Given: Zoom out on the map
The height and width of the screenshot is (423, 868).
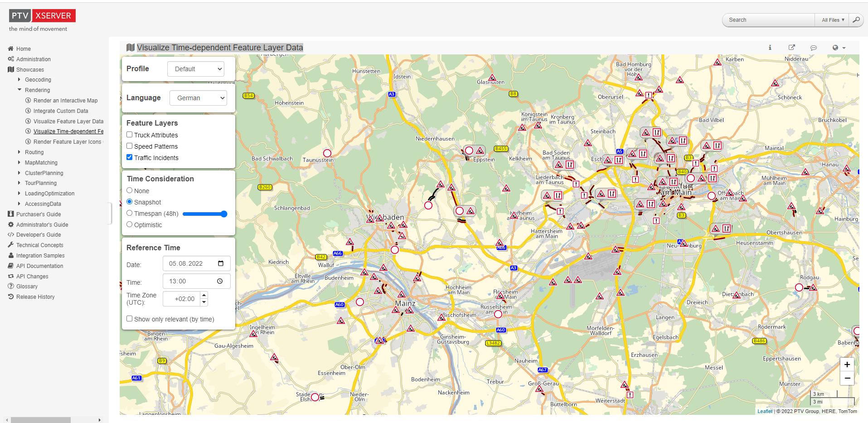Looking at the screenshot, I should (x=847, y=379).
